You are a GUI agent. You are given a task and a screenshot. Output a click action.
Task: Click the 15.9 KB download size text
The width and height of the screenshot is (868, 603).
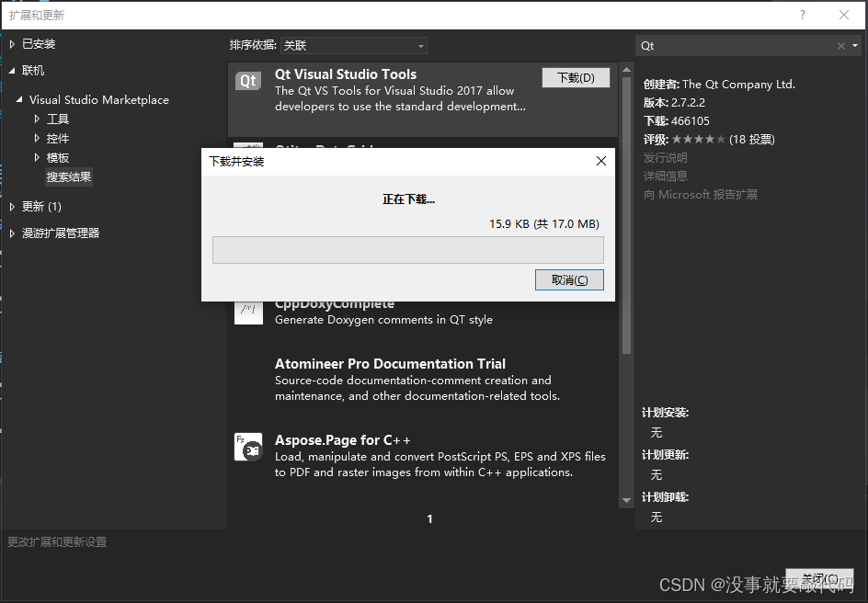(544, 224)
